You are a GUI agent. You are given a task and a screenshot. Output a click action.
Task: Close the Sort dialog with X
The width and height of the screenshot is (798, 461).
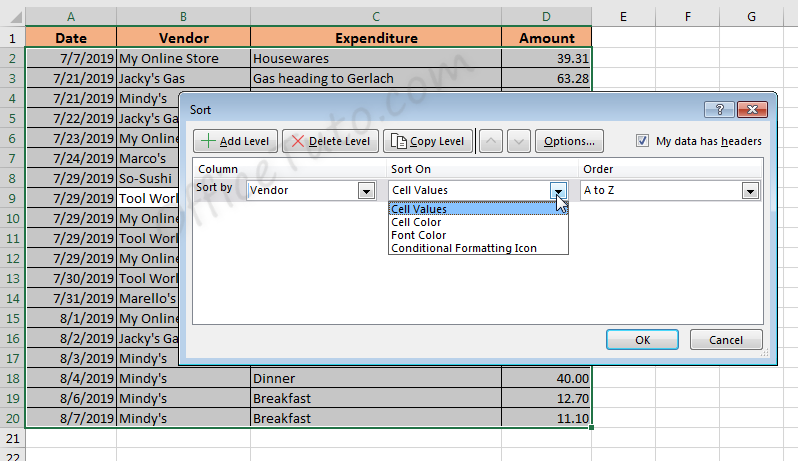click(752, 109)
